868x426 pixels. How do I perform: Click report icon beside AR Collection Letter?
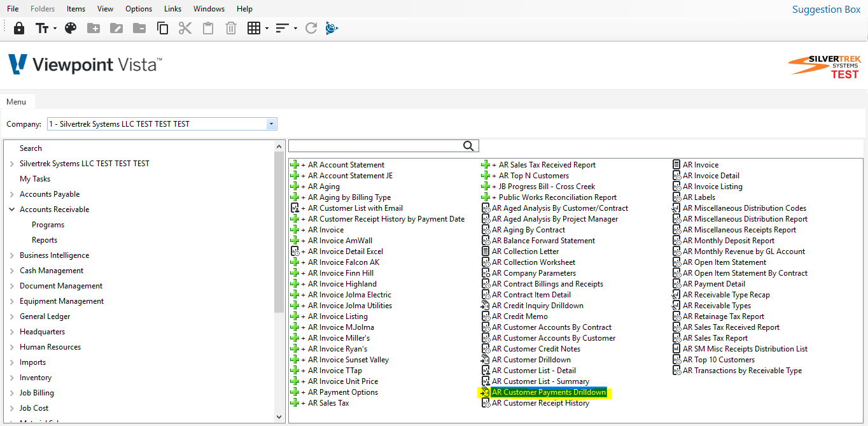point(486,252)
